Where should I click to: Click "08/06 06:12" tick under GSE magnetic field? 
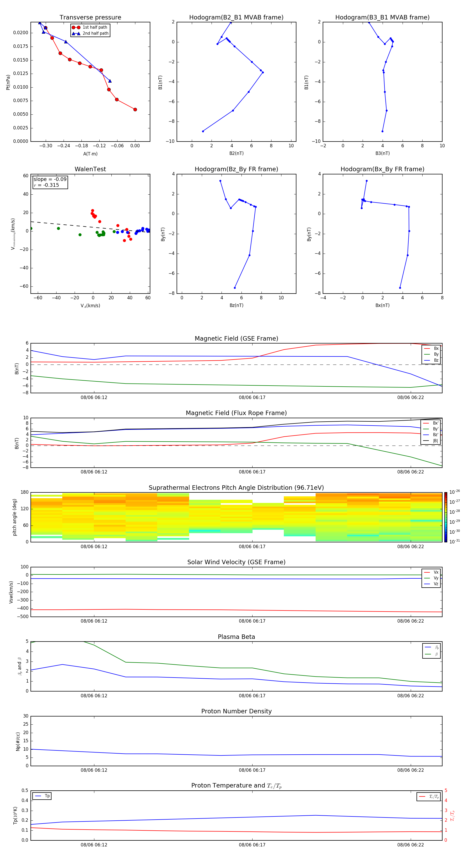pos(94,398)
